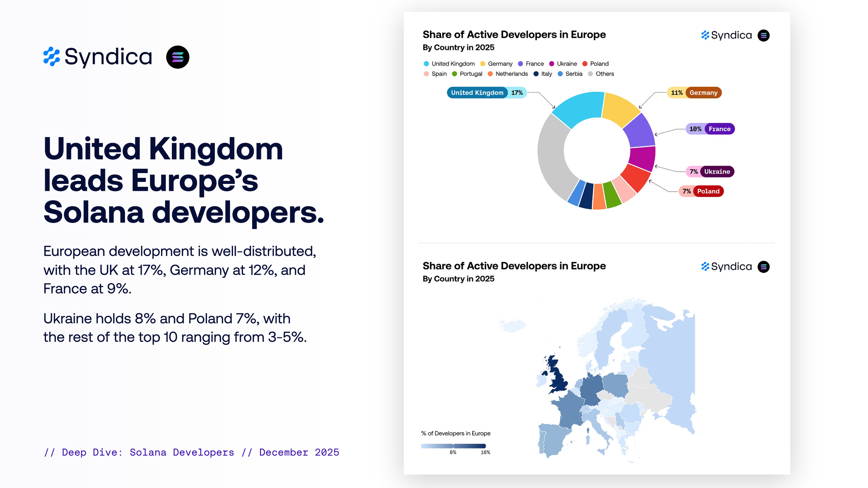868x488 pixels.
Task: Click Syndica logo above the donut chart
Action: click(727, 35)
